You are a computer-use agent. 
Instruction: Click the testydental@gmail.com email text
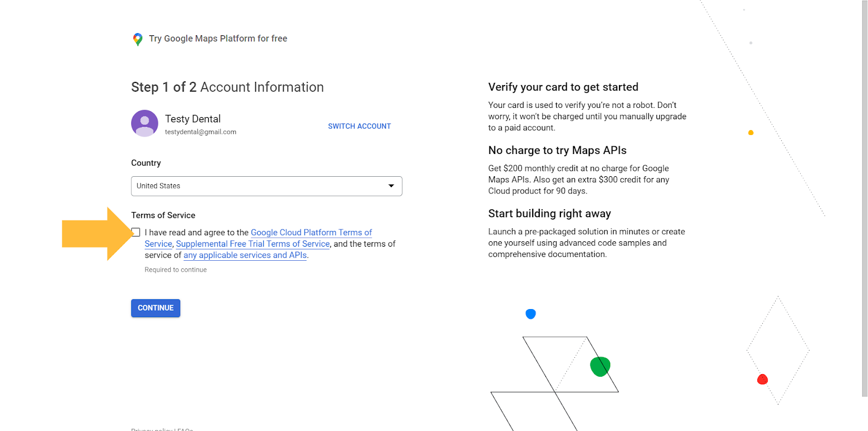[201, 132]
